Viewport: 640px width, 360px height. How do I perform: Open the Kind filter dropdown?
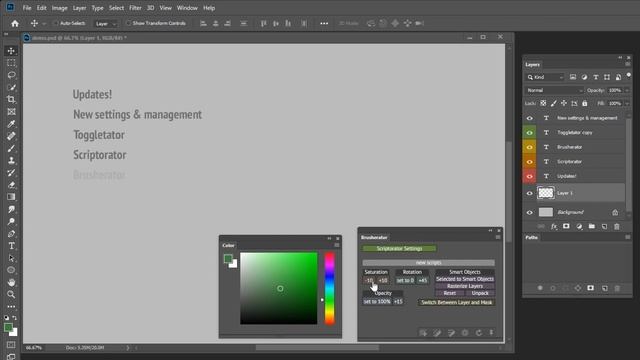tap(545, 77)
